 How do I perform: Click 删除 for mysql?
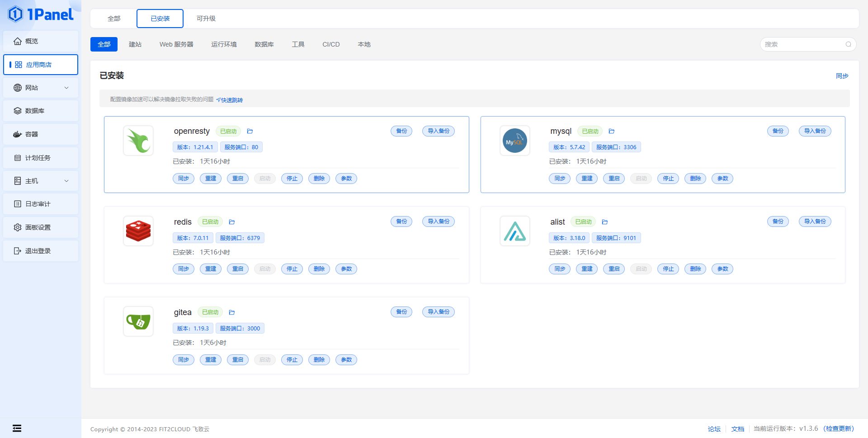coord(695,179)
